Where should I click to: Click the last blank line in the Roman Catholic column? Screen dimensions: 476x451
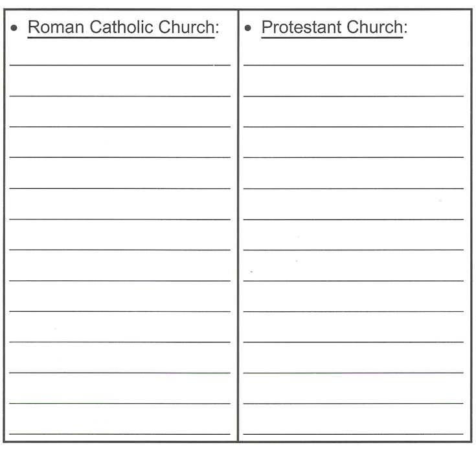click(x=120, y=433)
